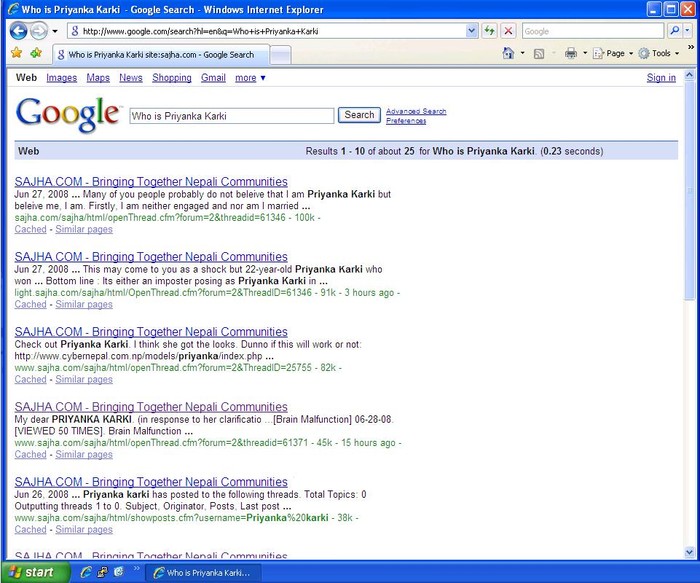Open the Page menu dropdown
This screenshot has height=583, width=700.
click(614, 53)
